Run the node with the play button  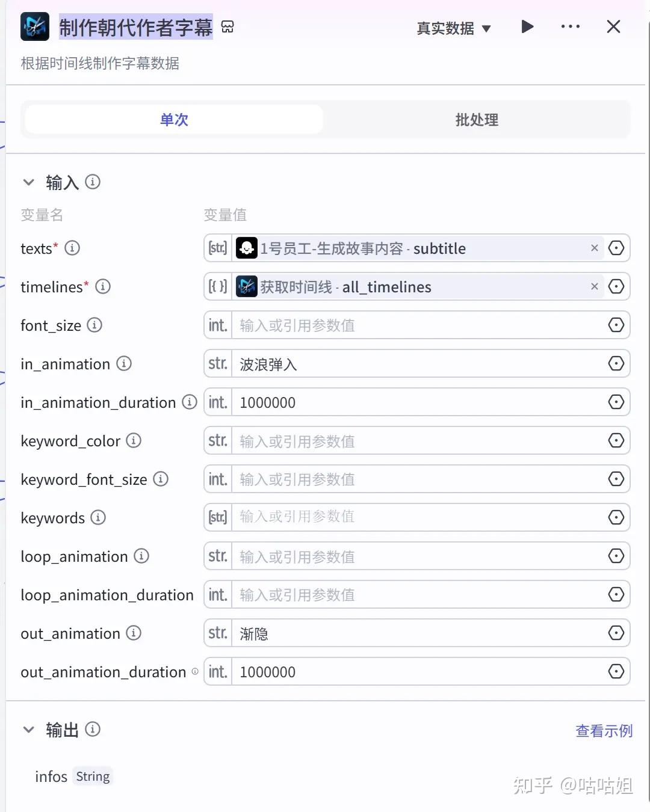click(527, 27)
